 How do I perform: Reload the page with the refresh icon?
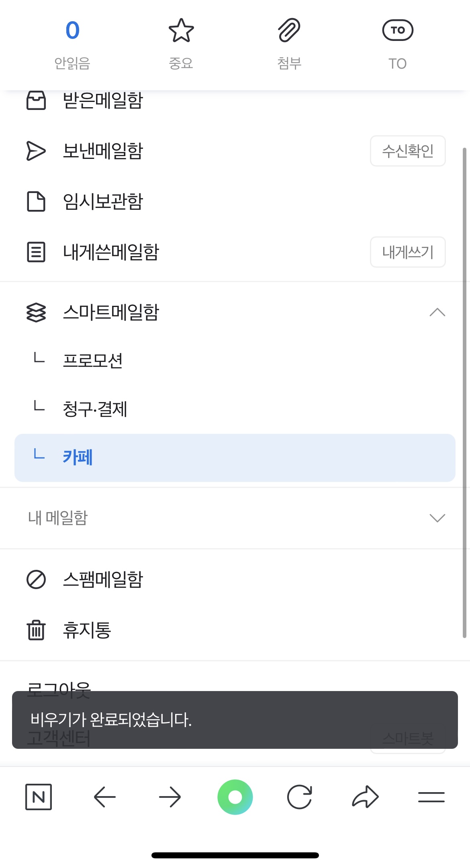300,797
